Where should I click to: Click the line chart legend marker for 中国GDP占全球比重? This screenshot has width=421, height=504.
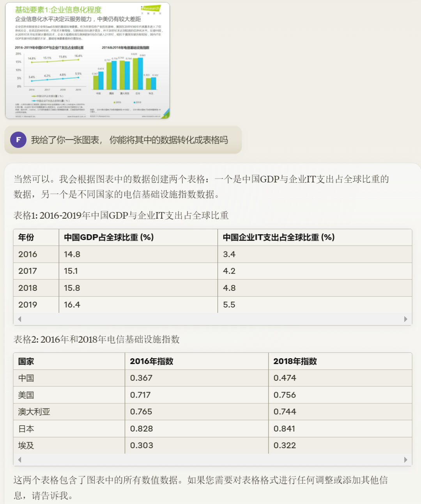point(34,96)
